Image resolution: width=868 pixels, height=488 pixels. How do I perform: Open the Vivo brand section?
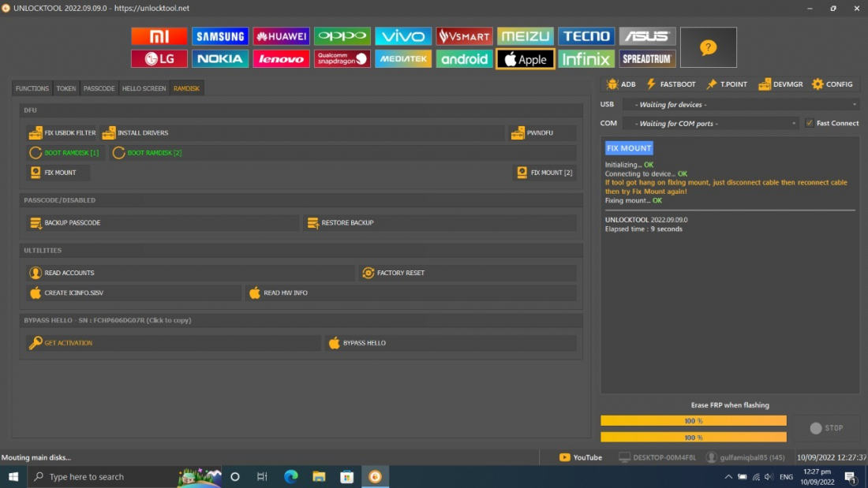pyautogui.click(x=403, y=36)
